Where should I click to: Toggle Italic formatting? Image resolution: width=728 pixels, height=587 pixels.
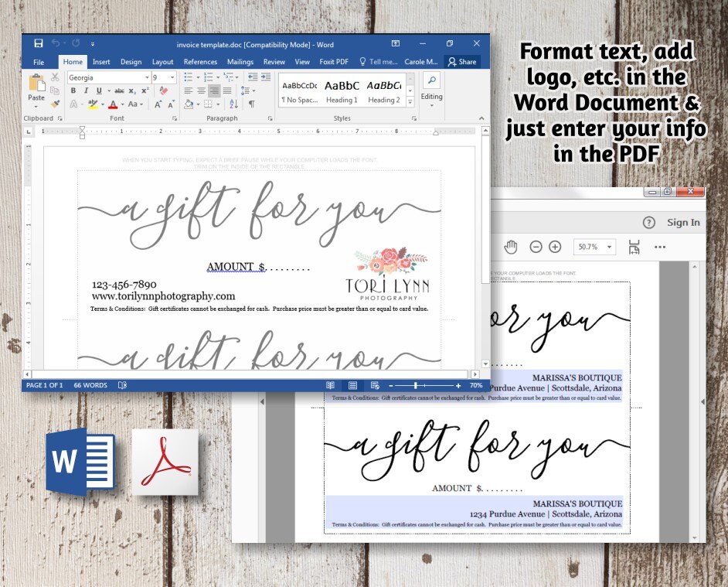(86, 91)
